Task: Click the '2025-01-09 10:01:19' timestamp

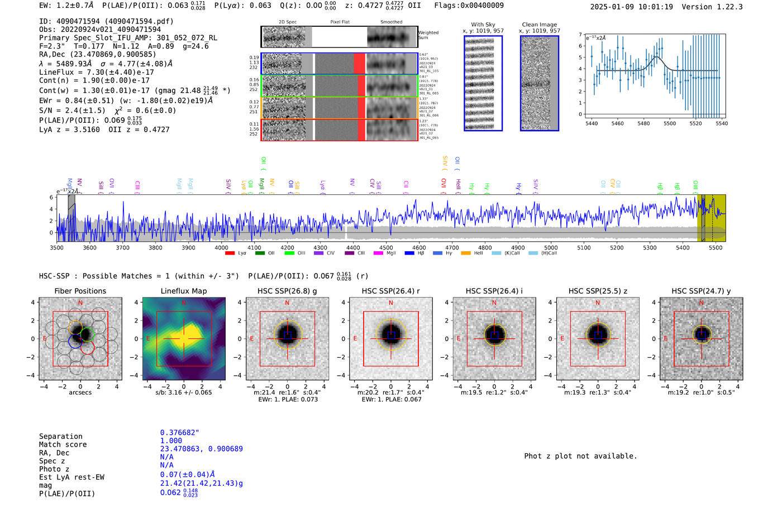Action: [x=631, y=7]
